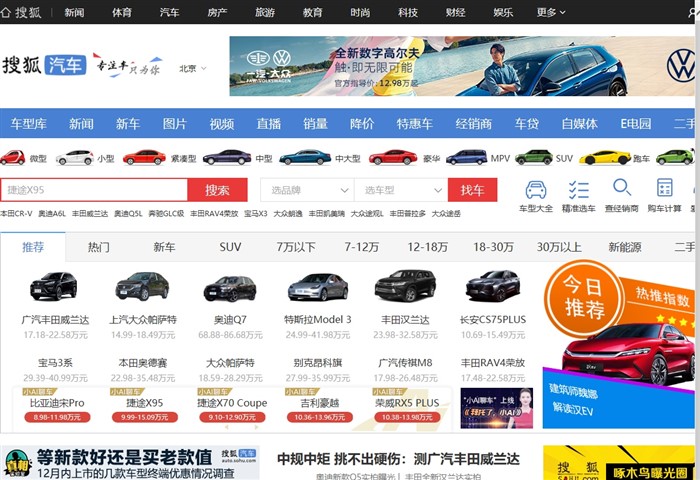Open the 奥迪A6L hot search link

coord(52,214)
